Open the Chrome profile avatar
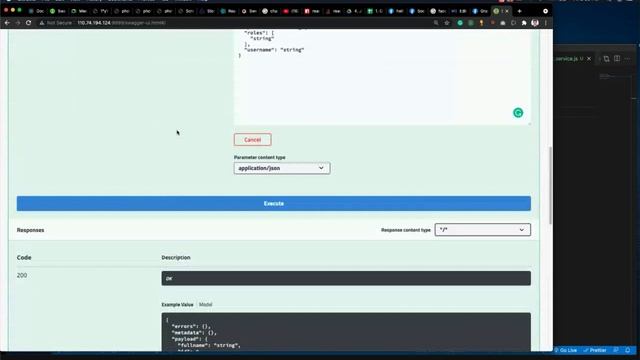Image resolution: width=640 pixels, height=360 pixels. tap(535, 23)
